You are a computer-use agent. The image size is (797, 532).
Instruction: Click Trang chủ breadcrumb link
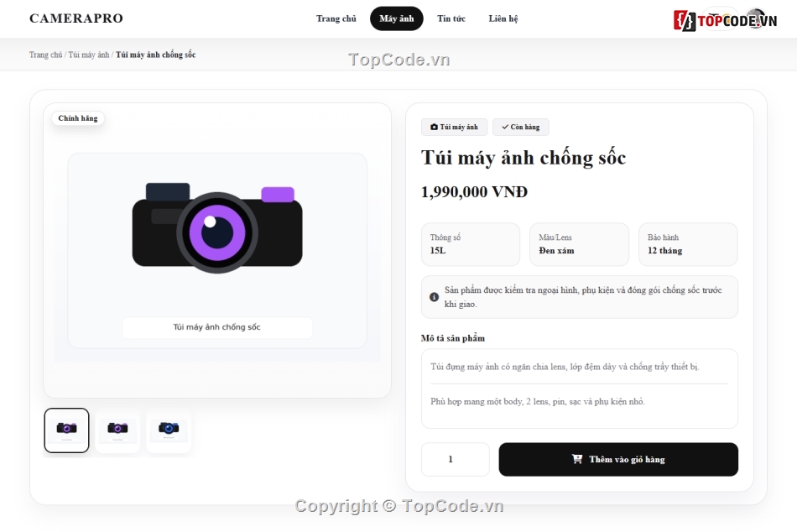point(46,55)
